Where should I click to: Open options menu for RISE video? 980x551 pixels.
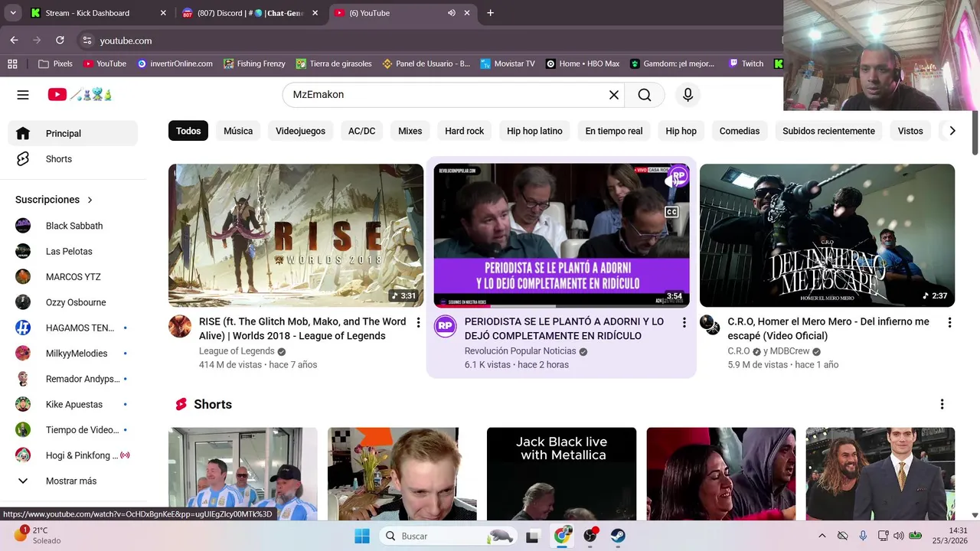click(418, 323)
